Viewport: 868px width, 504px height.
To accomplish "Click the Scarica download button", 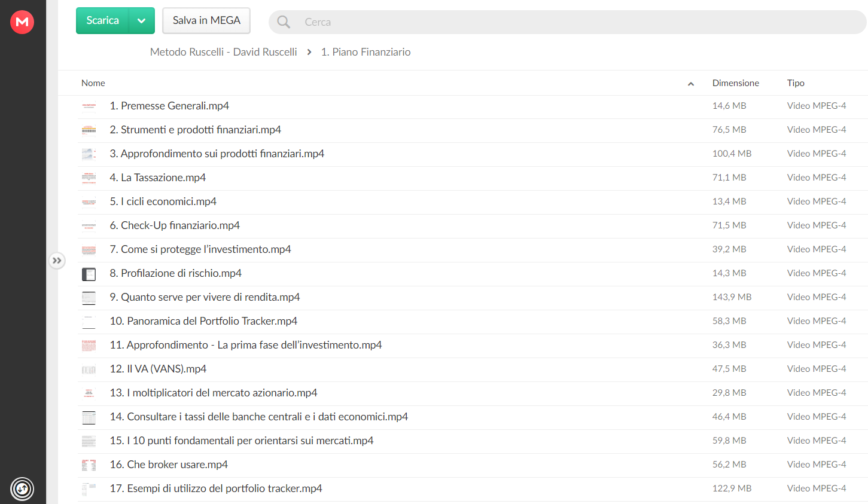I will (103, 20).
